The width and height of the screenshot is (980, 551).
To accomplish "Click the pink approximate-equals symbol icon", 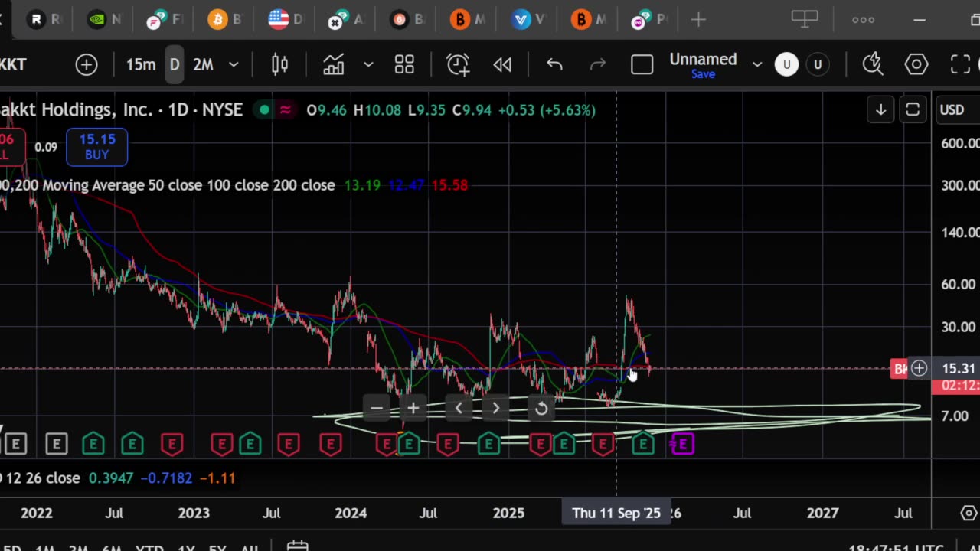I will tap(286, 110).
